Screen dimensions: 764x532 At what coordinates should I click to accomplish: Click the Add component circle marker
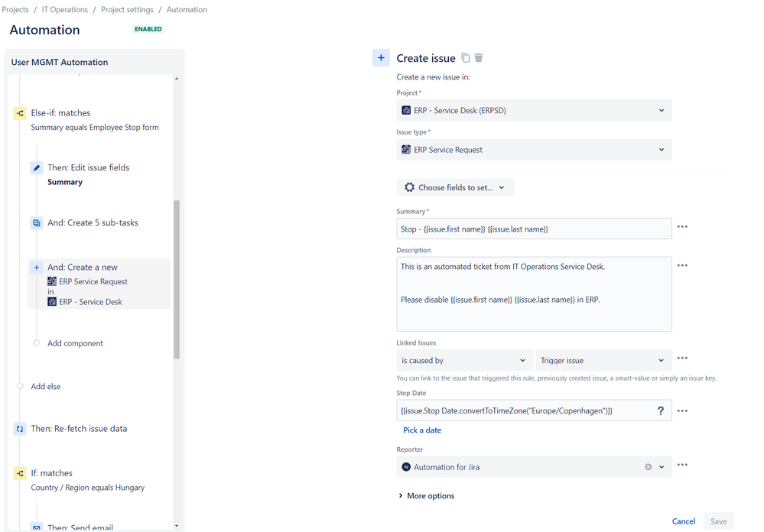(x=36, y=343)
